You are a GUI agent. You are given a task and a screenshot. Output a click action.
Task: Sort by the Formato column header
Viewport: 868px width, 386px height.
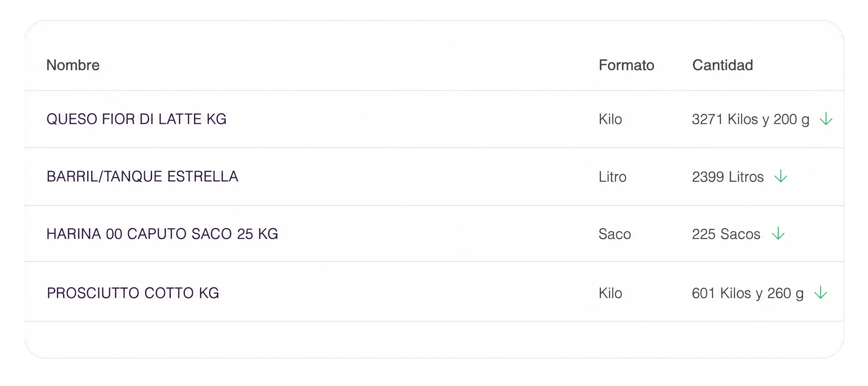pos(627,65)
